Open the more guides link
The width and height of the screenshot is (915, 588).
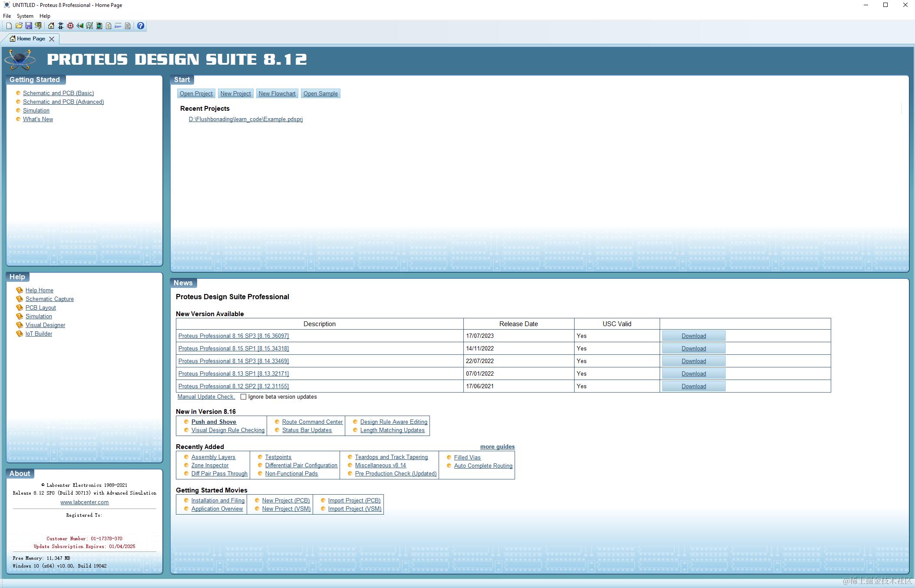click(x=497, y=446)
